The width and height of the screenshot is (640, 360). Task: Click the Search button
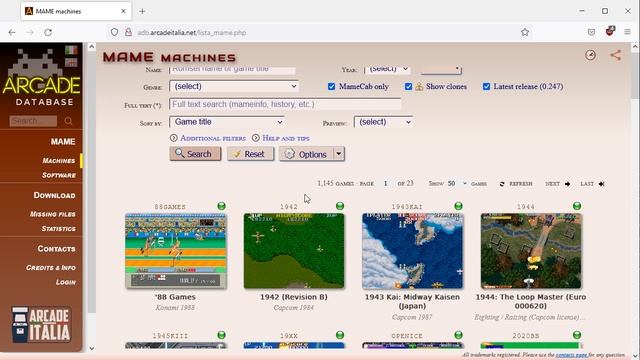click(195, 154)
